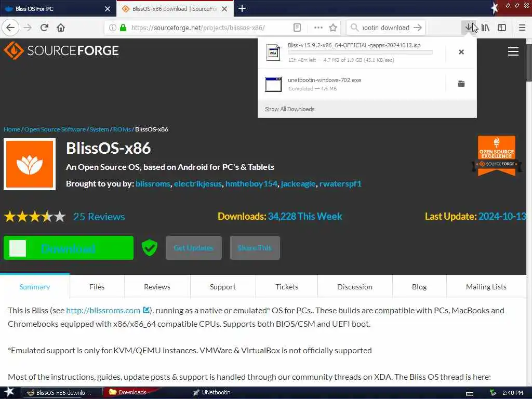
Task: Click the Bliss ISO file icon
Action: 273,52
